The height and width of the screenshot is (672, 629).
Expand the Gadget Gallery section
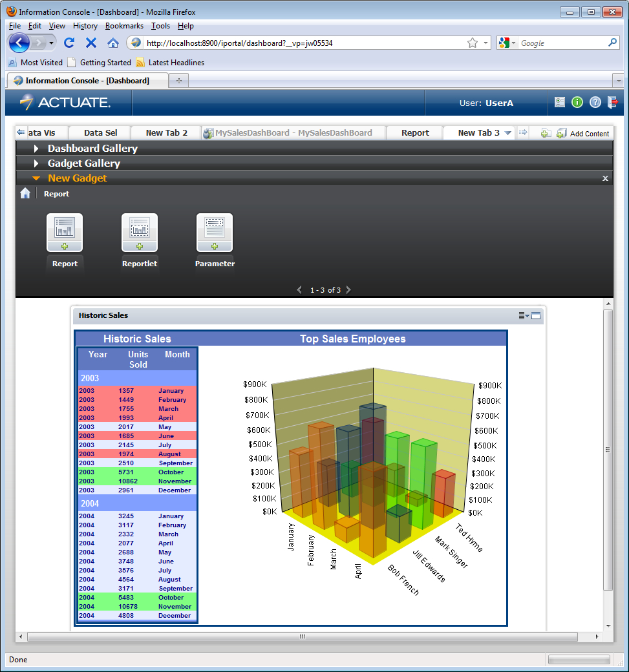click(x=37, y=163)
